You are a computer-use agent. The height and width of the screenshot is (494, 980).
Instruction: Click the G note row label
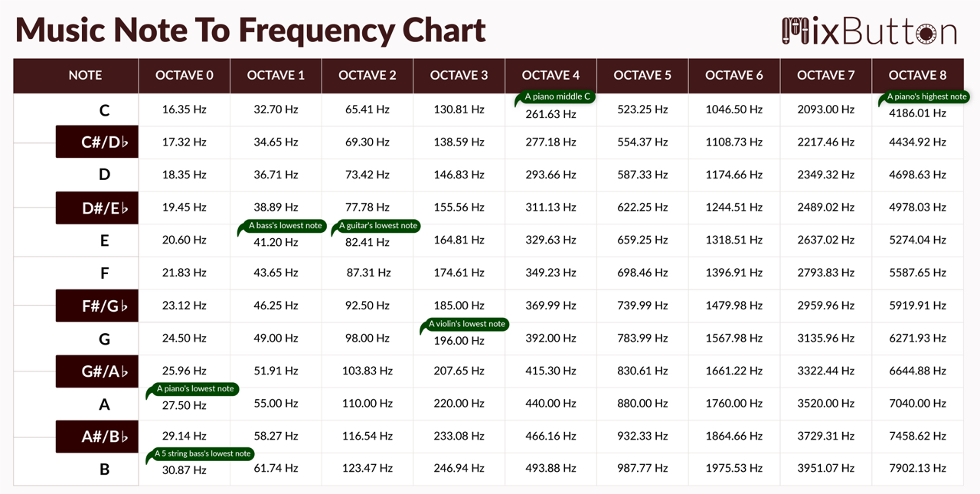pyautogui.click(x=105, y=339)
